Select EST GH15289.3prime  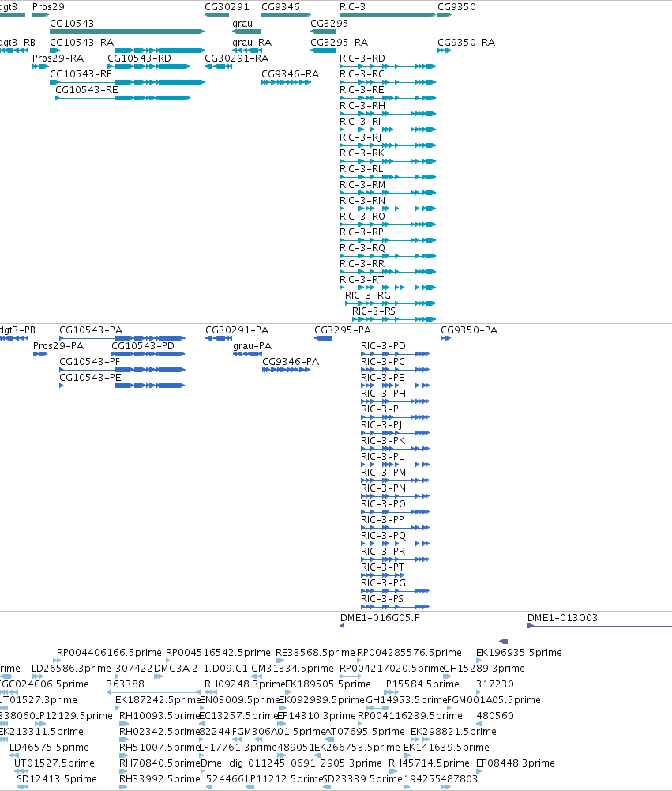[x=485, y=669]
